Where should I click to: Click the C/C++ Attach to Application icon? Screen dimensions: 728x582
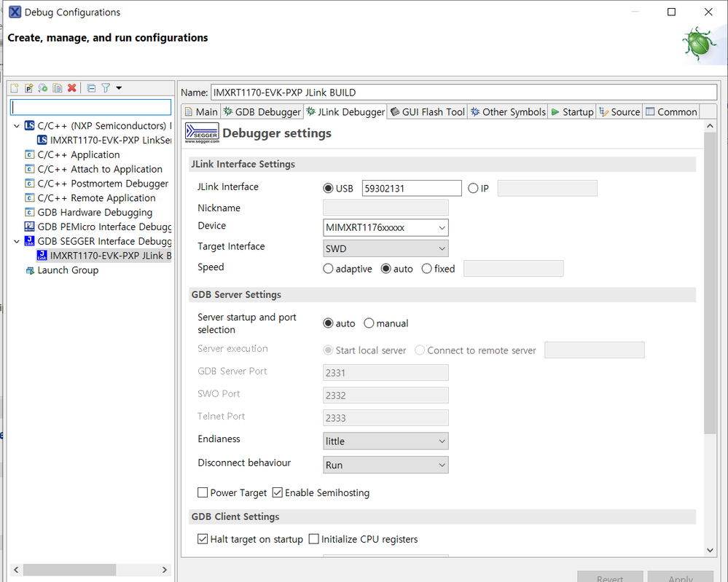click(x=29, y=168)
